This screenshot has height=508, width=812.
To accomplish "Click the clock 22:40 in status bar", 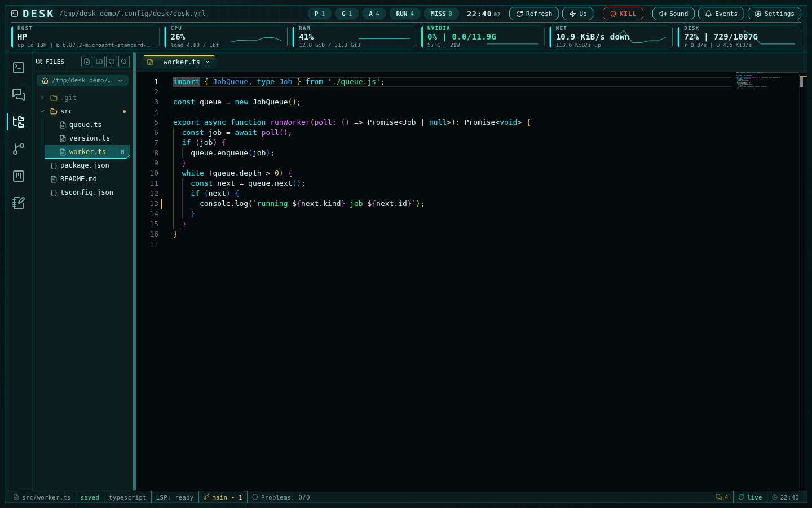I will coord(785,497).
